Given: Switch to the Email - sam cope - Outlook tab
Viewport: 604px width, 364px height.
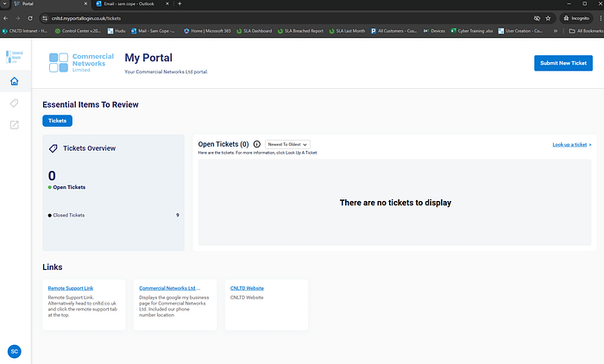Looking at the screenshot, I should 129,3.
